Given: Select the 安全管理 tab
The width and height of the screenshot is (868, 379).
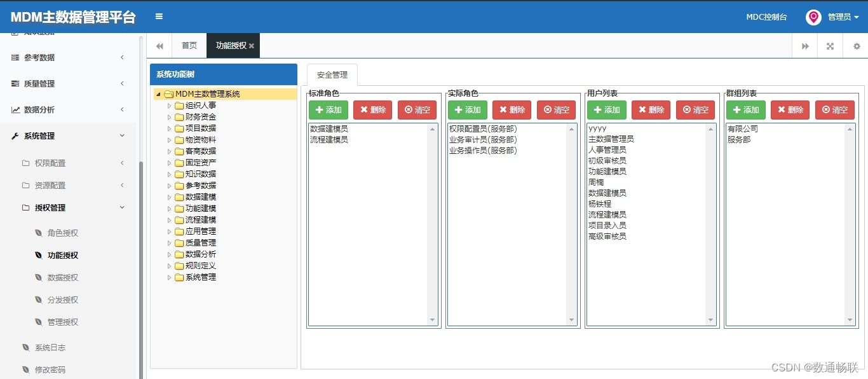Looking at the screenshot, I should tap(332, 74).
